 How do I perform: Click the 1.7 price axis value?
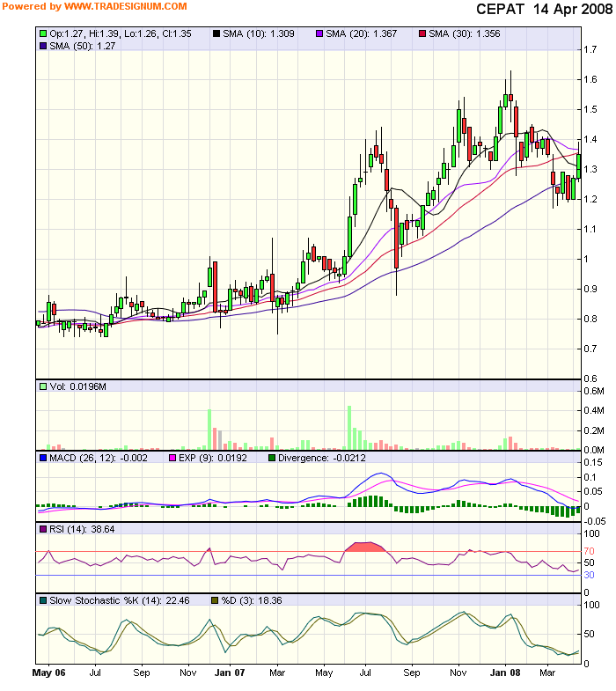click(x=590, y=49)
